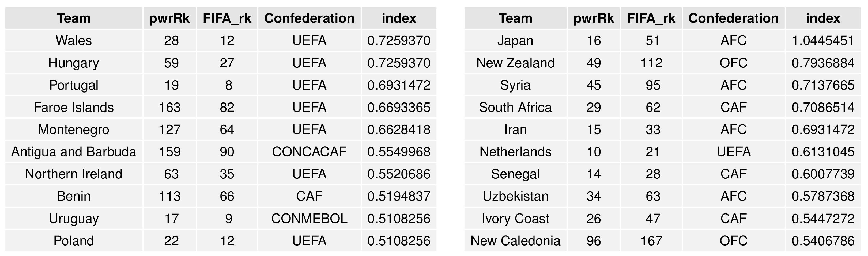
Task: Select the Northern Ireland team cell
Action: pos(73,174)
